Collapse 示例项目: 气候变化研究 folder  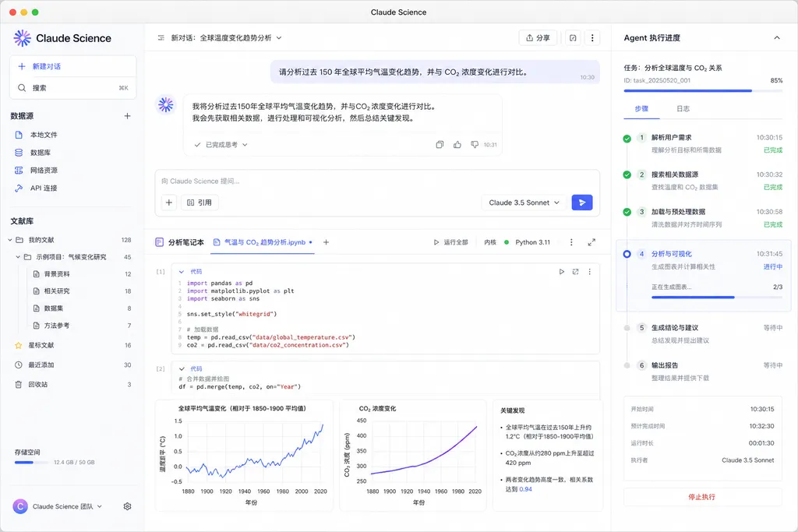[19, 257]
